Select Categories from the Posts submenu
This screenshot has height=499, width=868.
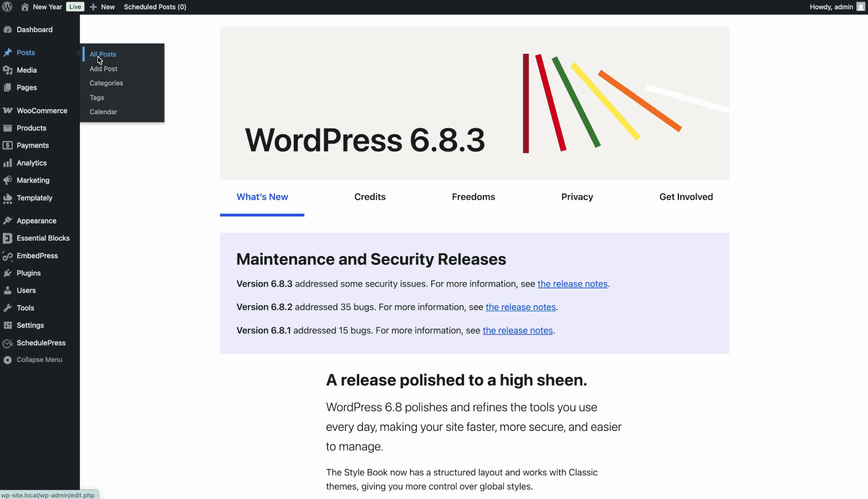(106, 83)
